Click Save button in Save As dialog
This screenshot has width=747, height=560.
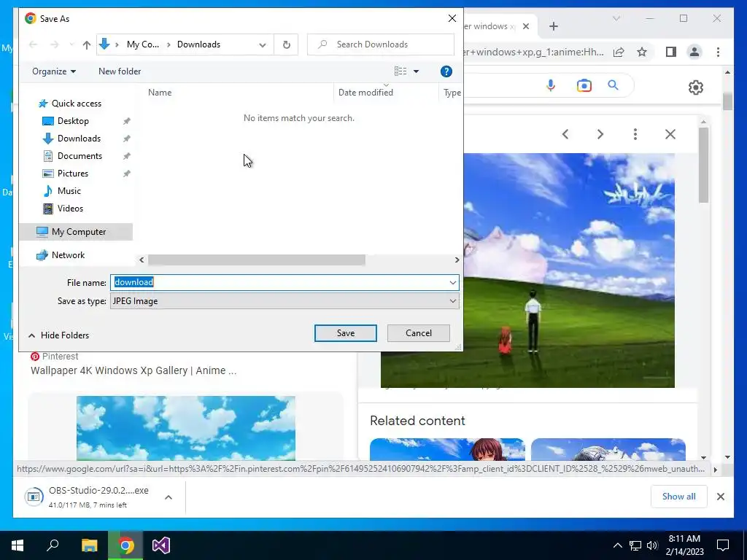(x=345, y=333)
